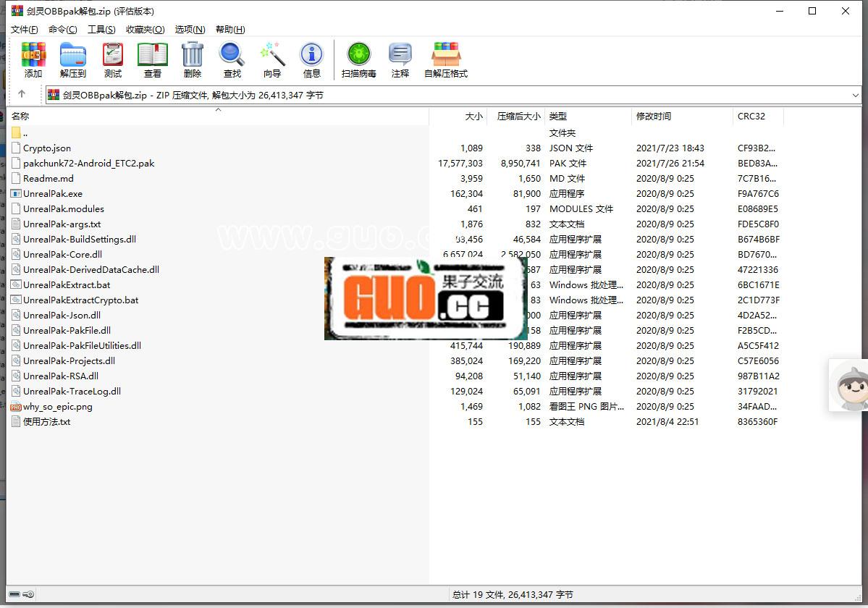Select the parent folder '..' entry
The width and height of the screenshot is (868, 608).
(x=25, y=133)
